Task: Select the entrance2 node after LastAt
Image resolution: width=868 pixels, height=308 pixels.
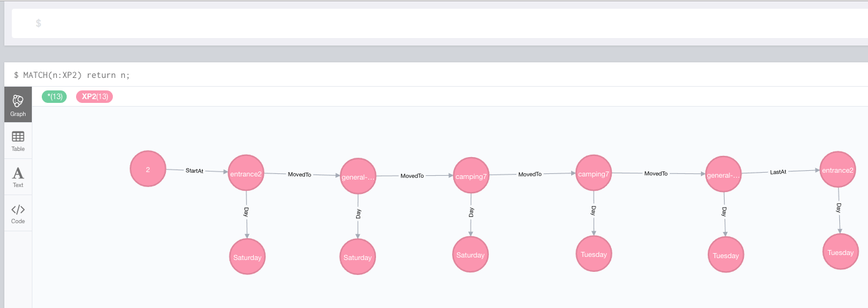Action: pos(837,170)
